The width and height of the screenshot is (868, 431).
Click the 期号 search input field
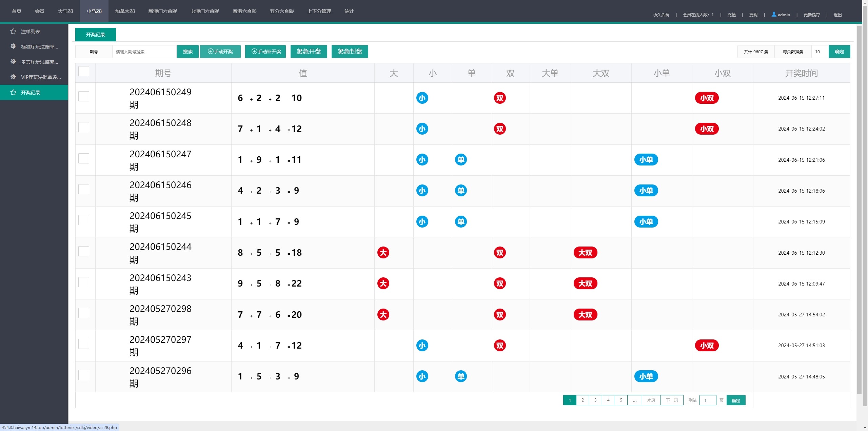pyautogui.click(x=144, y=52)
